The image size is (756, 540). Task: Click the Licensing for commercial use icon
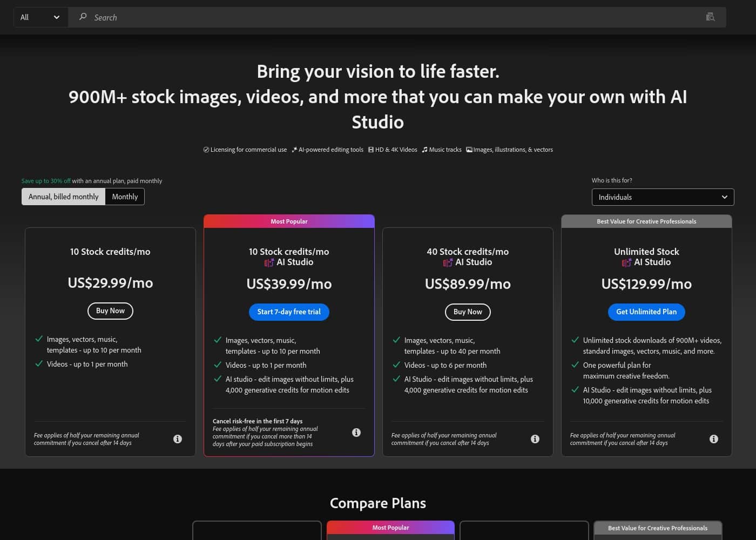[x=206, y=150]
